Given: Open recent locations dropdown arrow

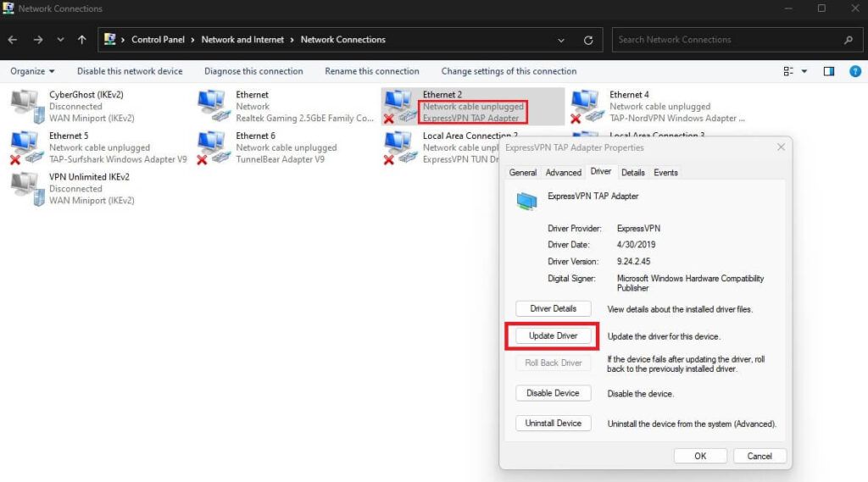Looking at the screenshot, I should coord(60,40).
